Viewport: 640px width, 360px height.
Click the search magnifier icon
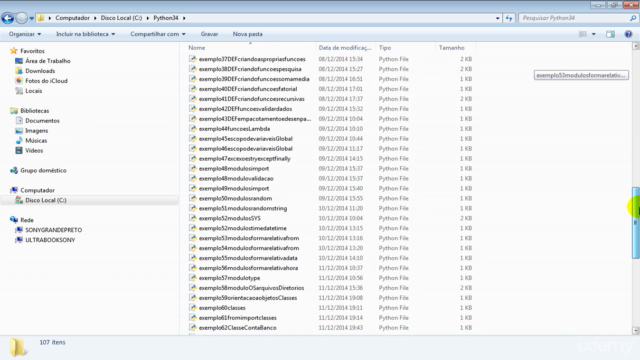633,18
